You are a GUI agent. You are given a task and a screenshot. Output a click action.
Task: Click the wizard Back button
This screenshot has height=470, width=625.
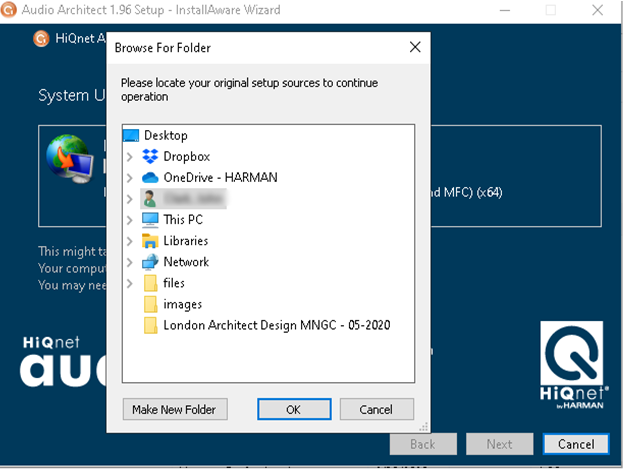423,444
